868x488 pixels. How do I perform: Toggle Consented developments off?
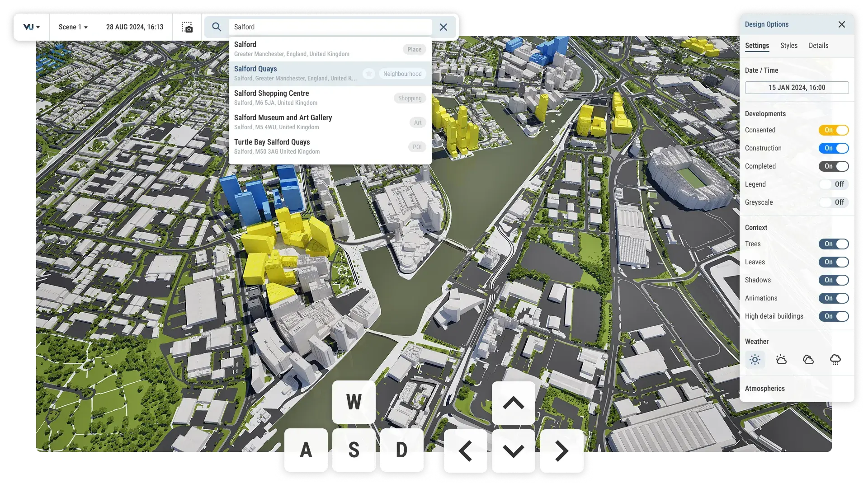tap(834, 130)
